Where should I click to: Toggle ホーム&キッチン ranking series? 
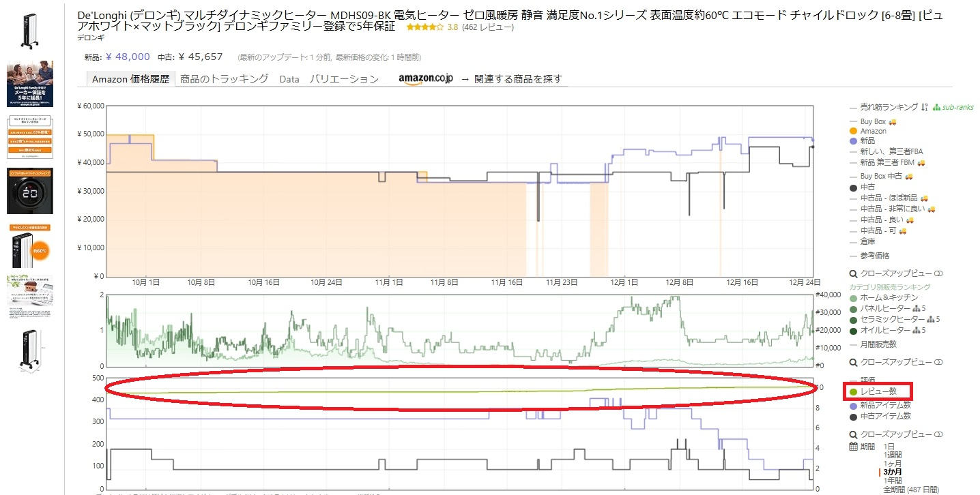click(x=884, y=297)
